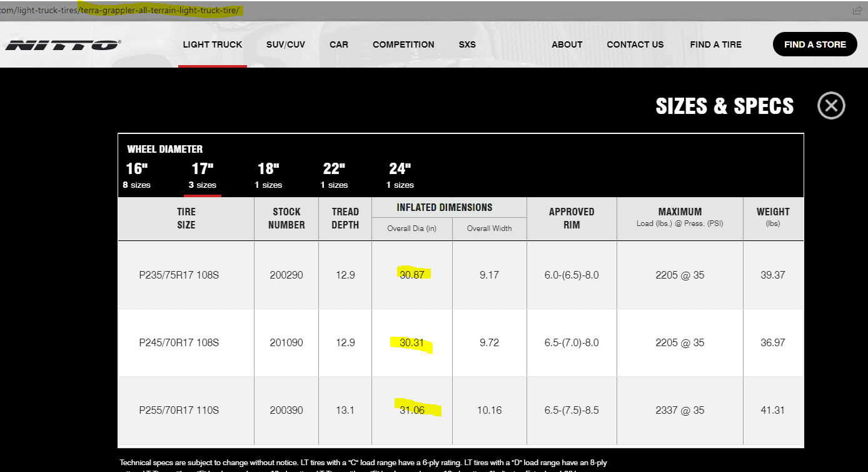Click the Overall Dia (in) subheader

click(x=412, y=228)
